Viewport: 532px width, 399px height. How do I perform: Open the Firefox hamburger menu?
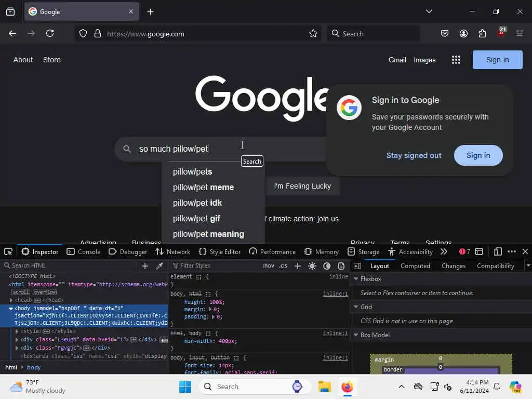tap(519, 34)
